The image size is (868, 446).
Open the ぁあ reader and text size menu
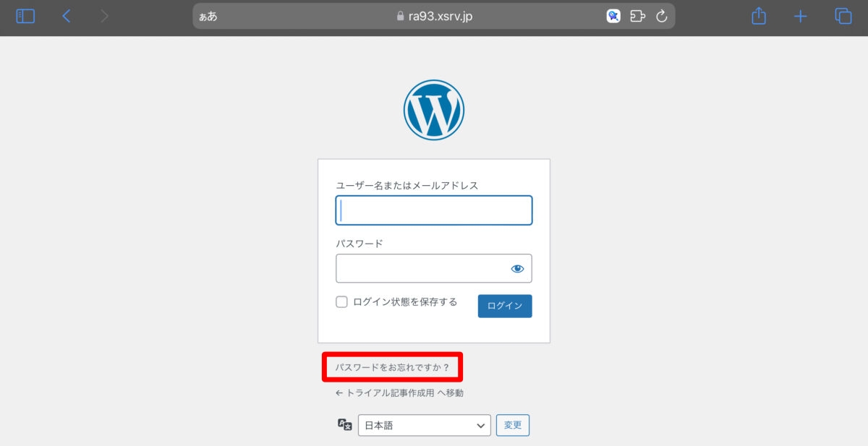click(x=208, y=16)
